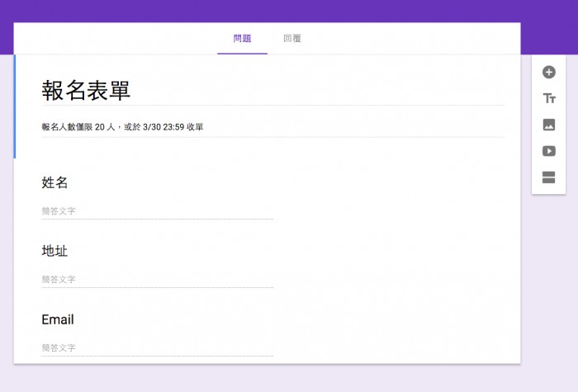The image size is (578, 392).
Task: Click the add question plus icon
Action: (548, 73)
